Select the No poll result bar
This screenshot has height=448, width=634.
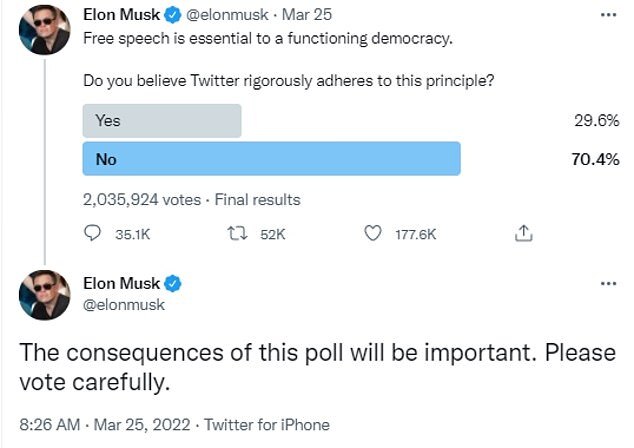(272, 158)
